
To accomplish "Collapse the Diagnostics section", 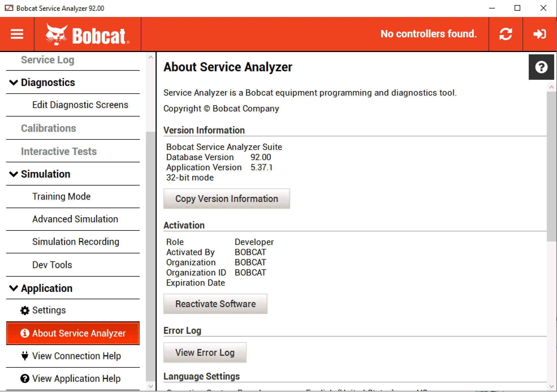I will (x=13, y=83).
